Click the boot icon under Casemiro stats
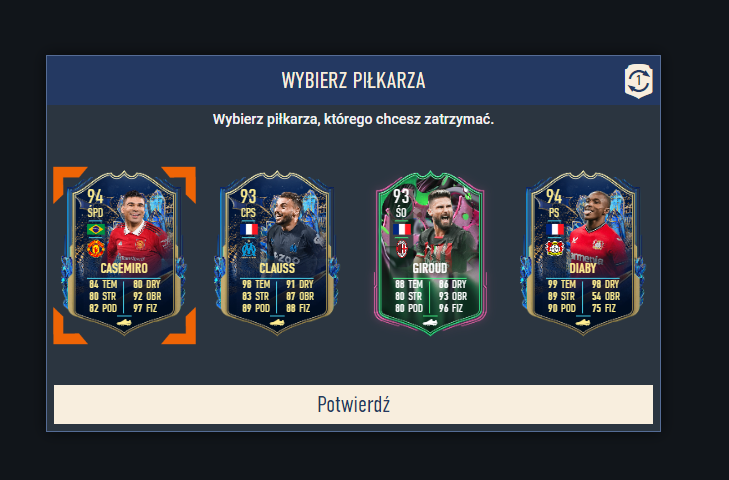 (x=124, y=322)
